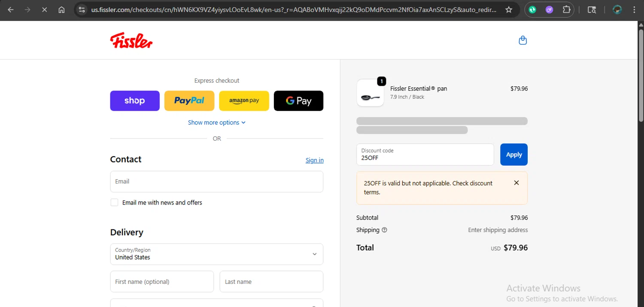The image size is (644, 307).
Task: Bookmark this page with star icon
Action: click(x=509, y=9)
